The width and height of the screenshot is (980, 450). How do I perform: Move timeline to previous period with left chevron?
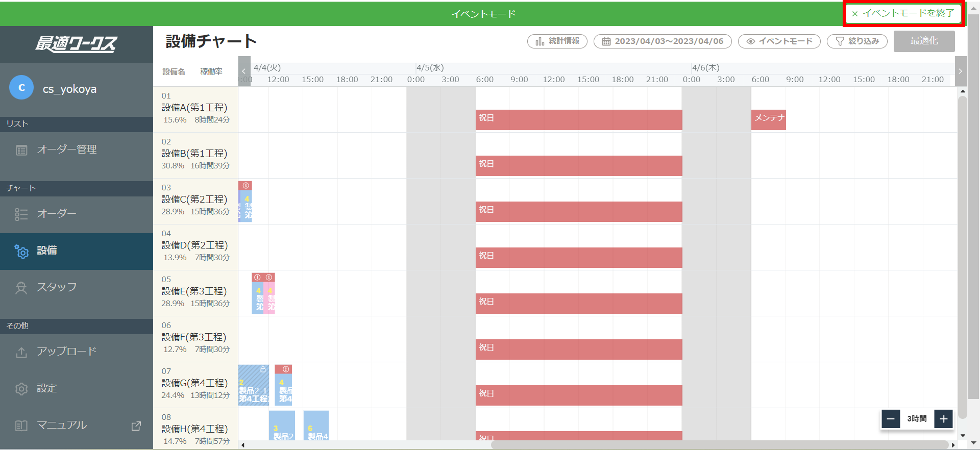point(244,71)
